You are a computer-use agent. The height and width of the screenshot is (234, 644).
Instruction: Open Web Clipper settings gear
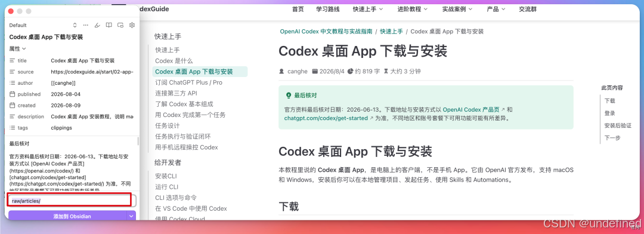click(132, 25)
